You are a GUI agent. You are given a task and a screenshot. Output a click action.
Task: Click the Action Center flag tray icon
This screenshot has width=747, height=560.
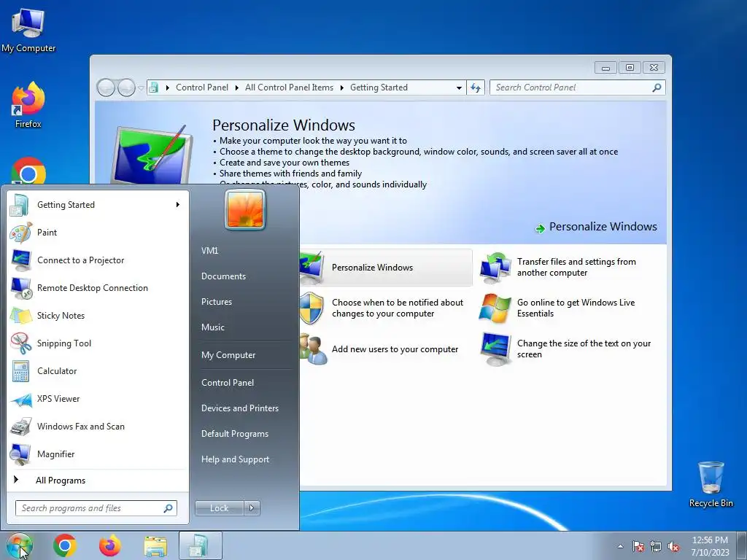click(x=638, y=546)
